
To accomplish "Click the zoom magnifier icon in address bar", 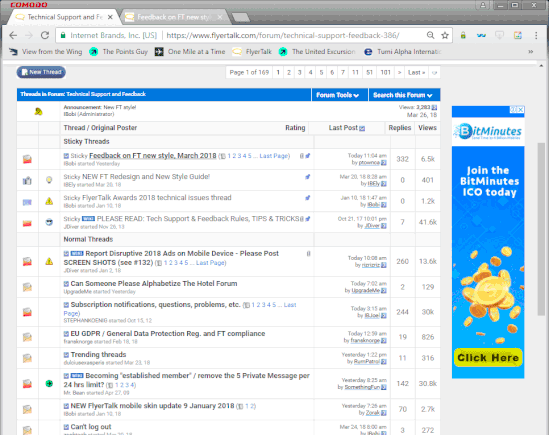I will 430,35.
